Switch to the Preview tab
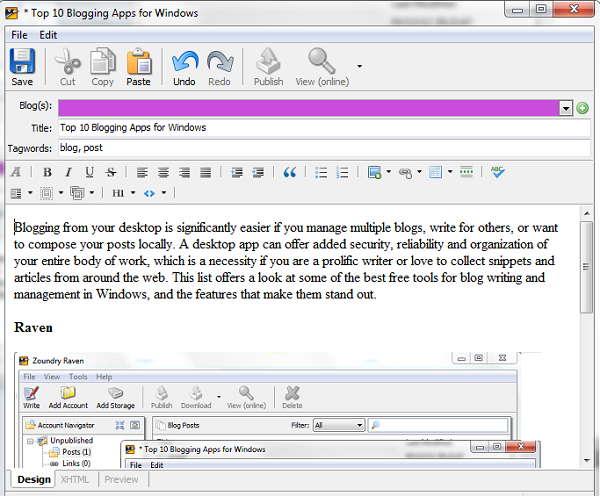600x496 pixels. point(121,480)
